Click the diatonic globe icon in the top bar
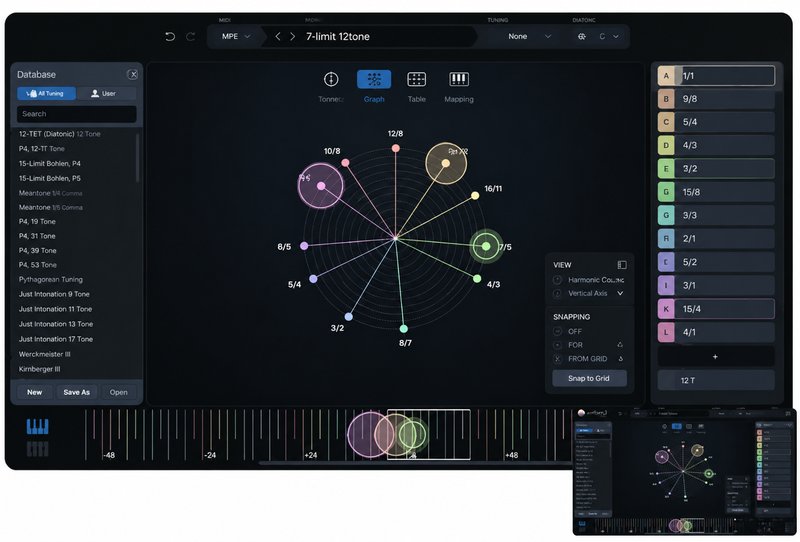 point(582,36)
